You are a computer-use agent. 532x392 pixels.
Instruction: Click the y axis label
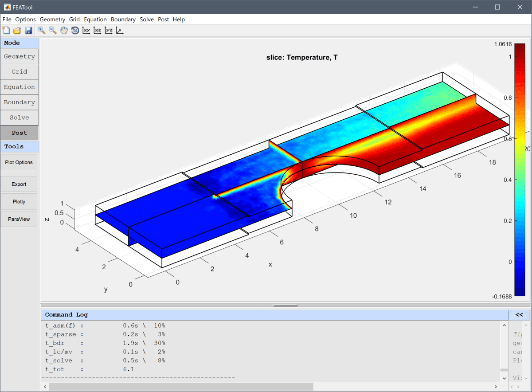click(x=106, y=289)
